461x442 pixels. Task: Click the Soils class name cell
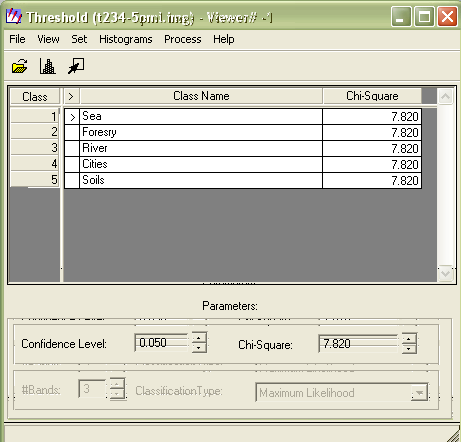[x=201, y=180]
